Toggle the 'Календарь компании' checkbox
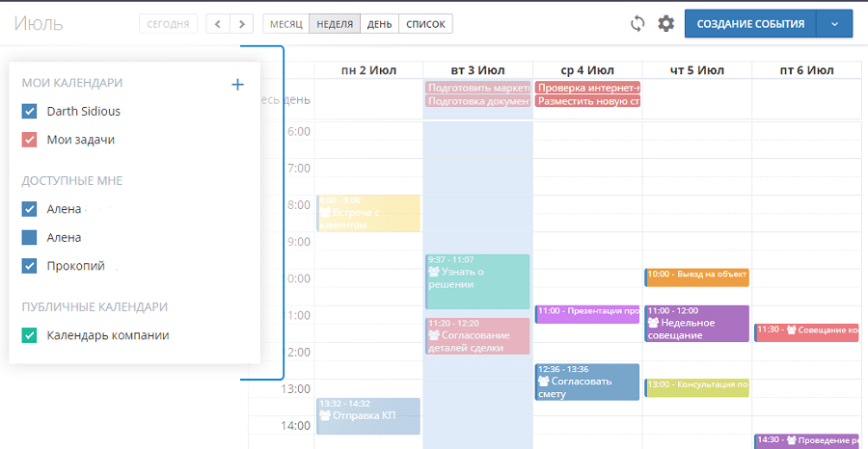The image size is (868, 449). (x=29, y=335)
